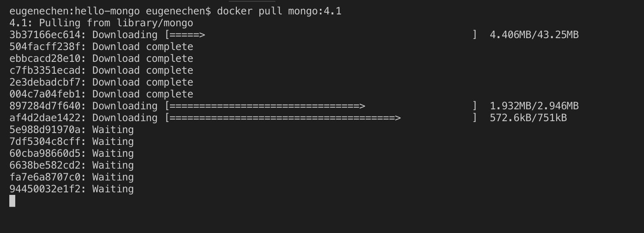Click the terminal cursor block

[x=12, y=201]
